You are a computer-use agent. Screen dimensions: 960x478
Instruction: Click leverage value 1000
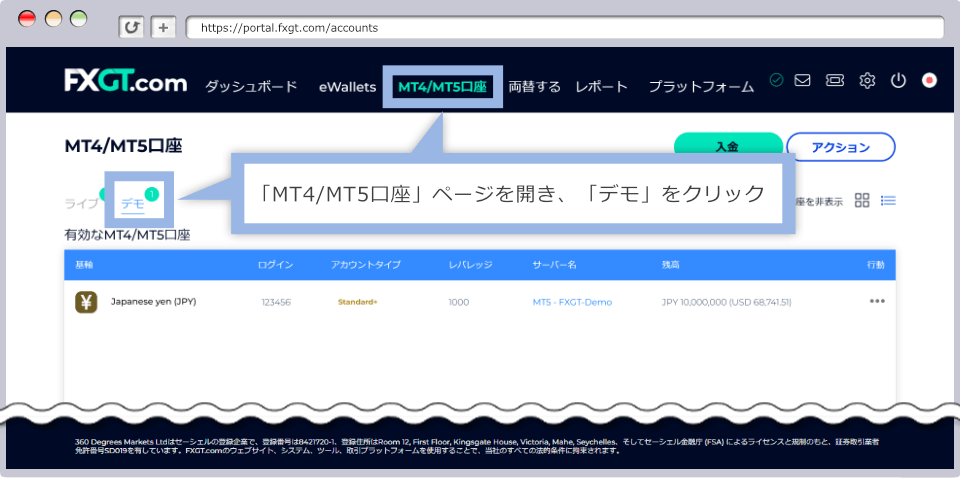click(x=459, y=302)
